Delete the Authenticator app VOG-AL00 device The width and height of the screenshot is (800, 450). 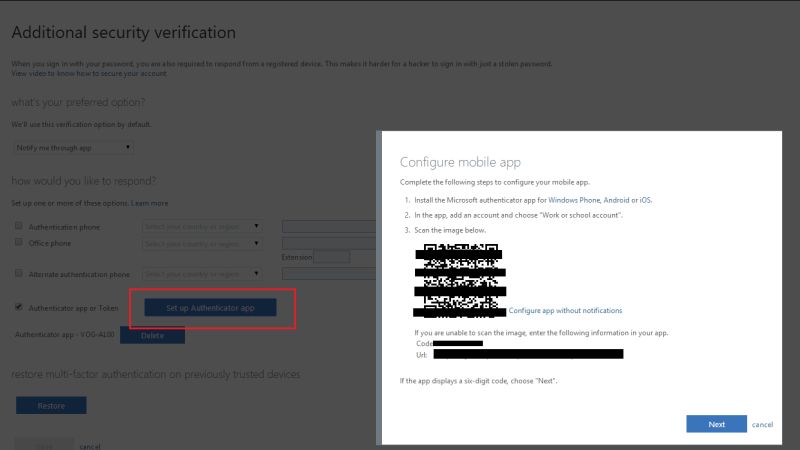(153, 335)
